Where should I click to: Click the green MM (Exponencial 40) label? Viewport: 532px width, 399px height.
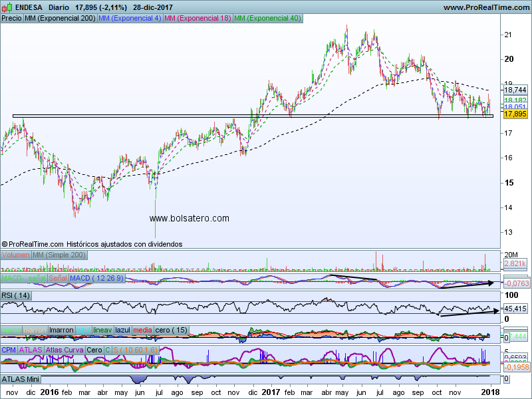[x=268, y=18]
